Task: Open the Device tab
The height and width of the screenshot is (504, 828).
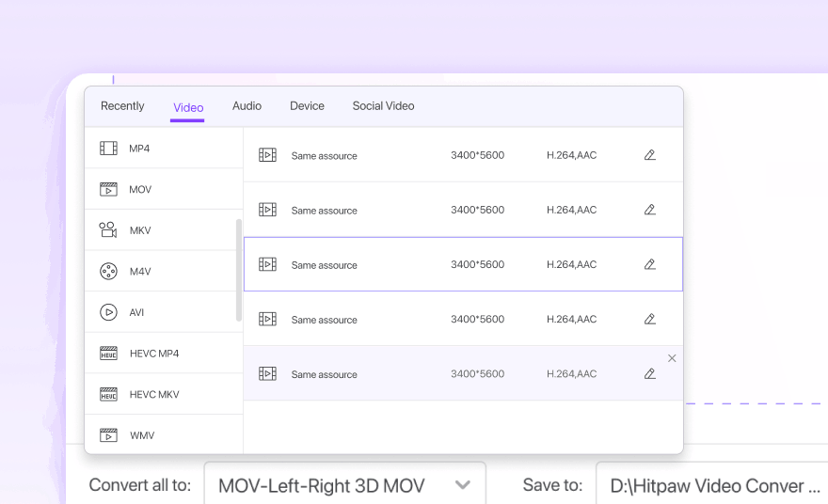Action: pos(307,106)
